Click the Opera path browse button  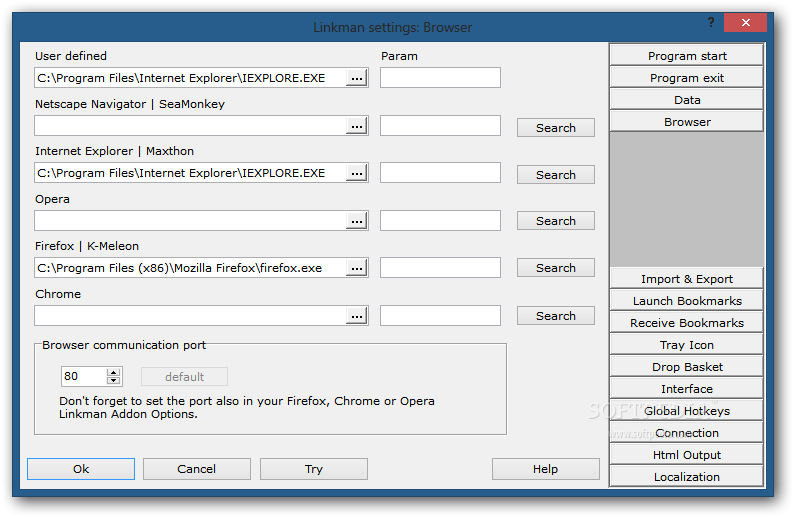point(357,221)
